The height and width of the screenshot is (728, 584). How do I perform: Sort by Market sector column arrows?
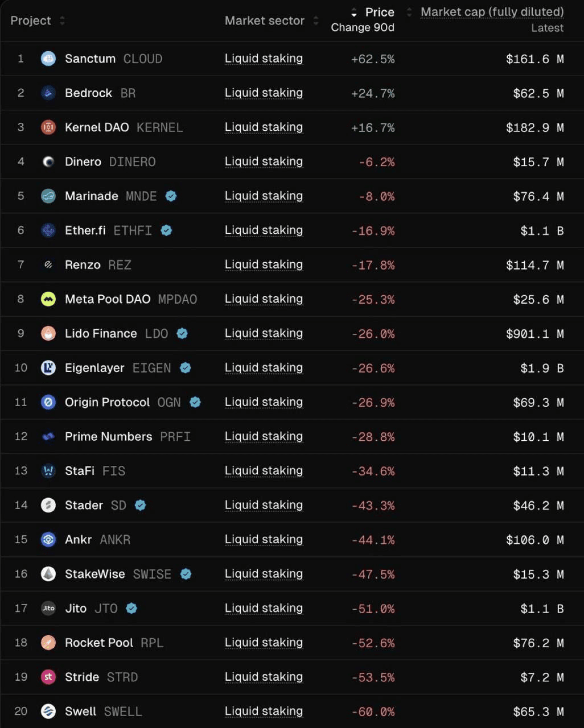point(316,21)
